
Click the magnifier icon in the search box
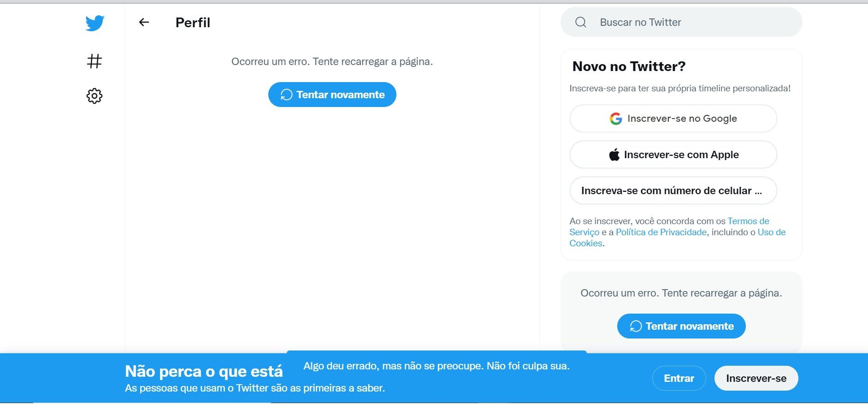(581, 22)
